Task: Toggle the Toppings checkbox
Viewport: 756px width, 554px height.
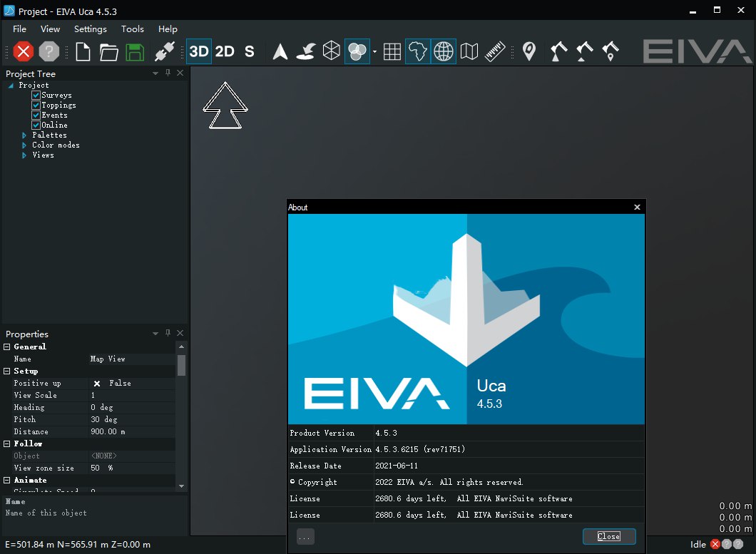Action: tap(36, 105)
